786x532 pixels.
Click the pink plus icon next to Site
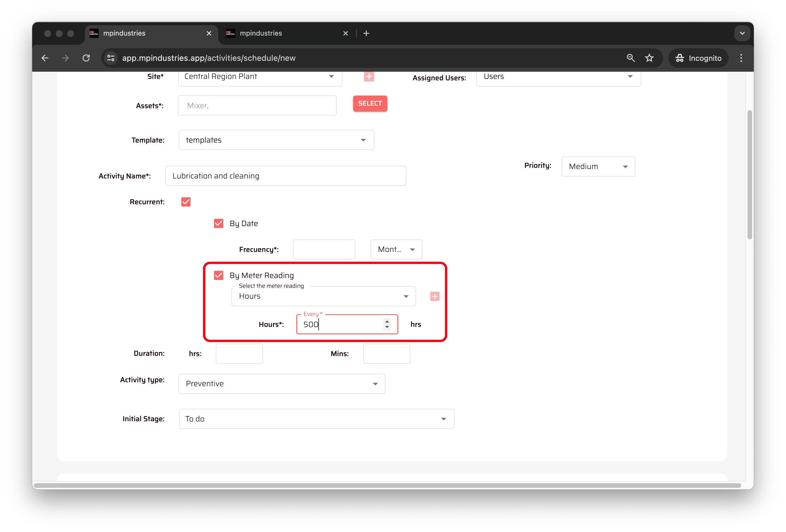[x=369, y=77]
